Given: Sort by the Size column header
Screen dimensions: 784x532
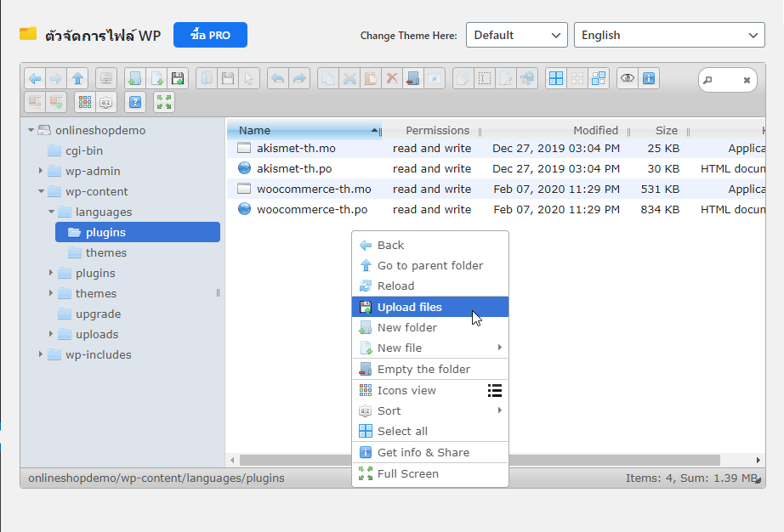Looking at the screenshot, I should (658, 130).
